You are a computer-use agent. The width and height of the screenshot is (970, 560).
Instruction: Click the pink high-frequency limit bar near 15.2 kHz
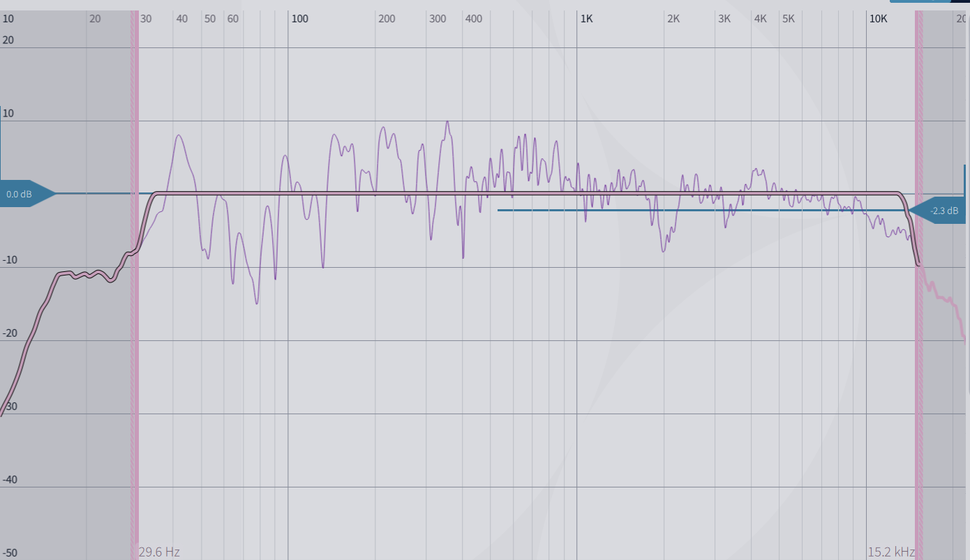pos(919,285)
